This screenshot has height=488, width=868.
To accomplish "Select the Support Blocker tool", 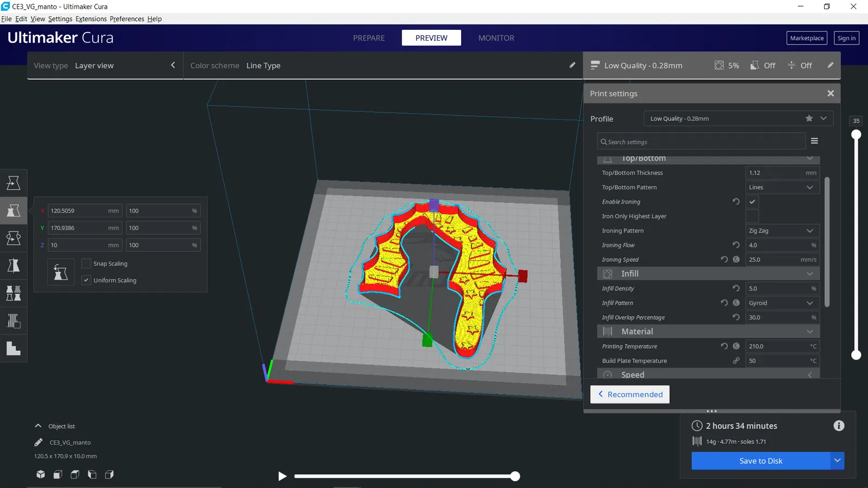I will pyautogui.click(x=14, y=321).
